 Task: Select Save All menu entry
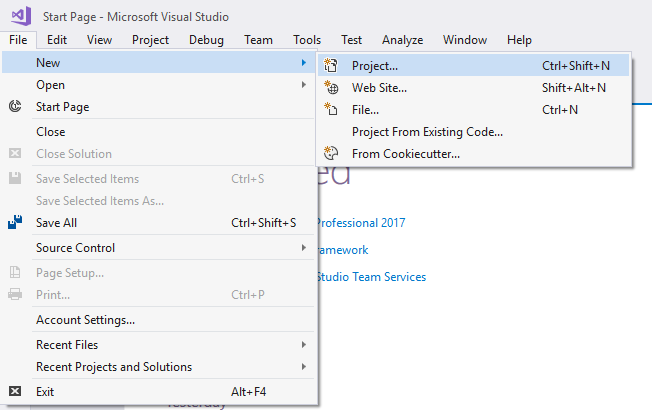(x=158, y=222)
